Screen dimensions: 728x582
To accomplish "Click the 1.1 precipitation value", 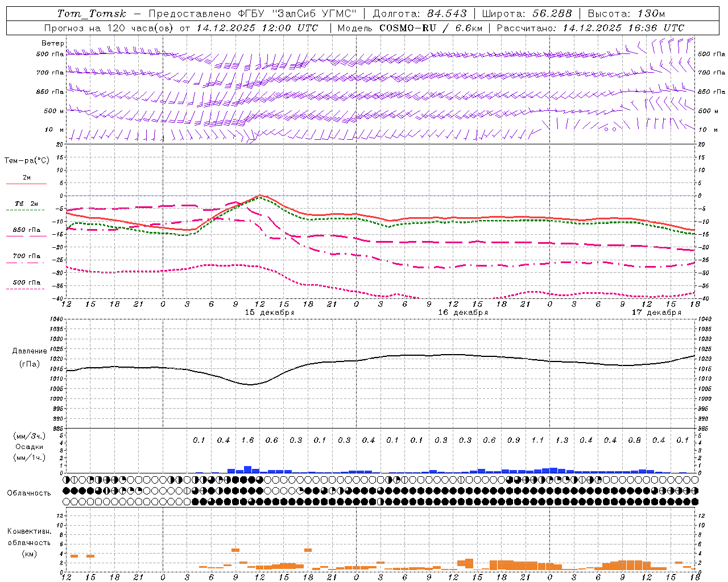I will pos(537,440).
